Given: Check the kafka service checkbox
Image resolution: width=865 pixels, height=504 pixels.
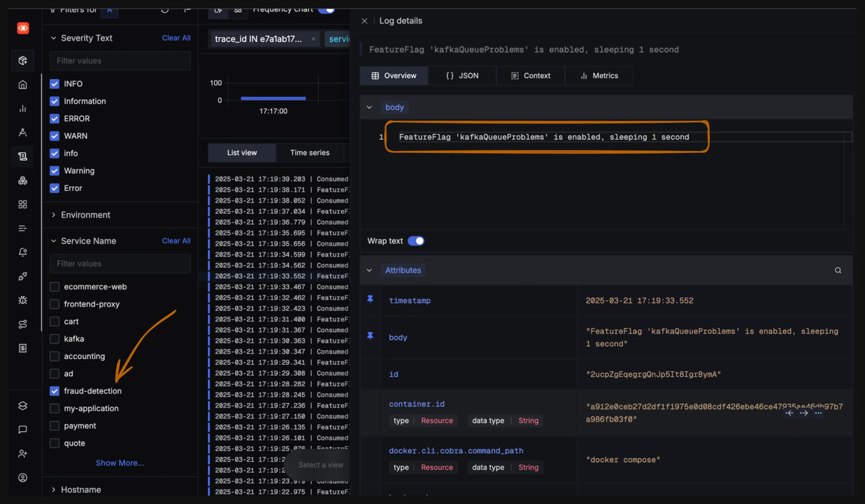Looking at the screenshot, I should coord(55,339).
